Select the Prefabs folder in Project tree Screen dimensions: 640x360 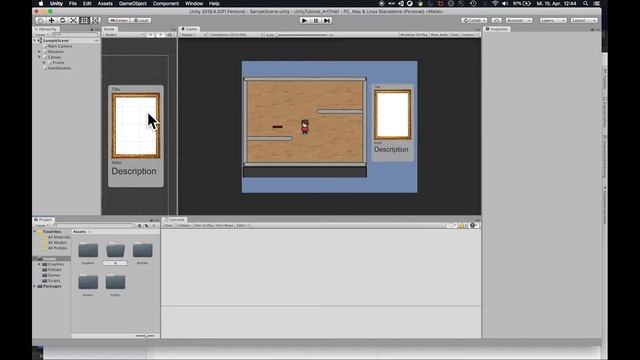[55, 270]
